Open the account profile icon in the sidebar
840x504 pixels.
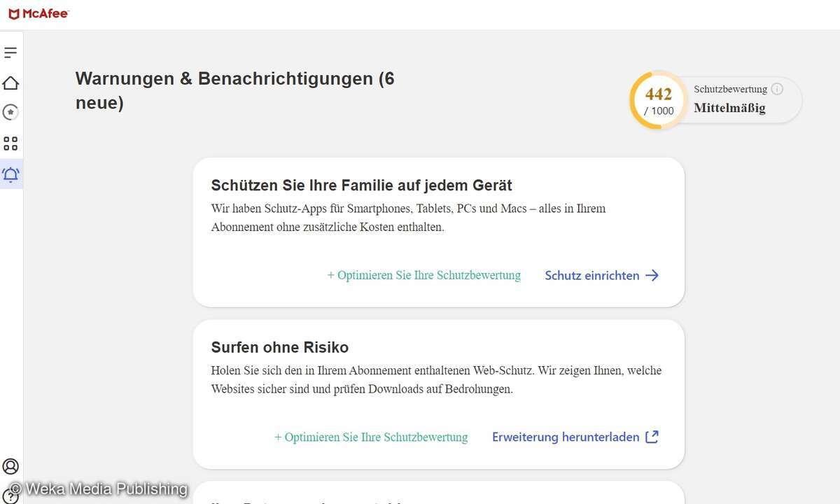[10, 466]
